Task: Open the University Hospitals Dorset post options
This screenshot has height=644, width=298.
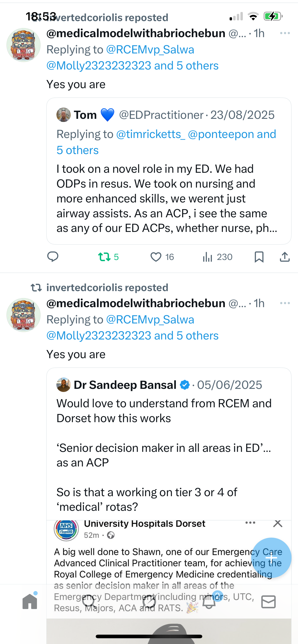Action: pos(250,523)
